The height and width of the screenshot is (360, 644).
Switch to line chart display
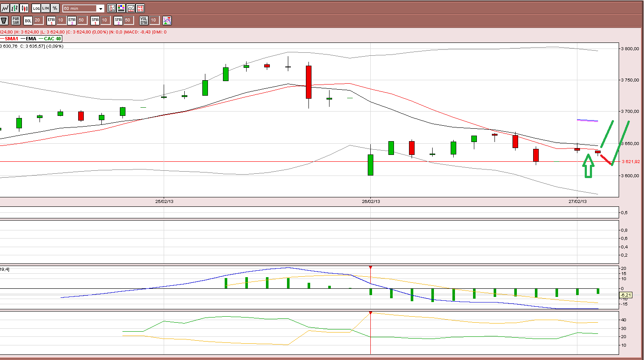(x=5, y=8)
